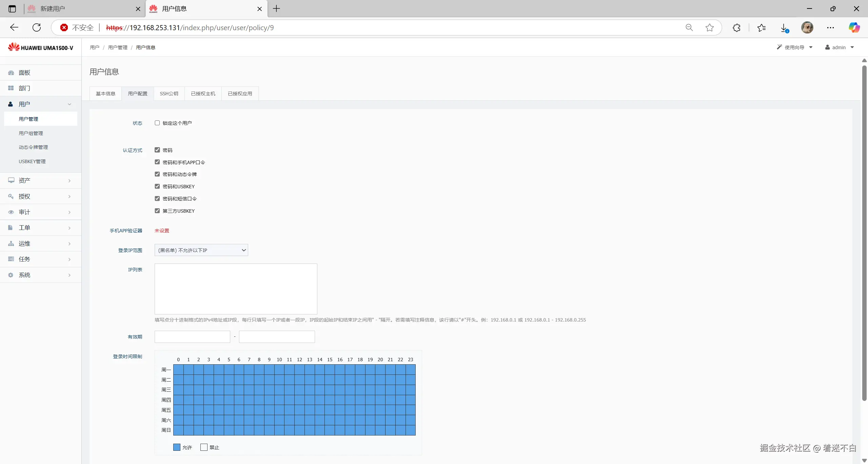Image resolution: width=868 pixels, height=464 pixels.
Task: Click the 用户管理 breadcrumb link
Action: [x=118, y=47]
